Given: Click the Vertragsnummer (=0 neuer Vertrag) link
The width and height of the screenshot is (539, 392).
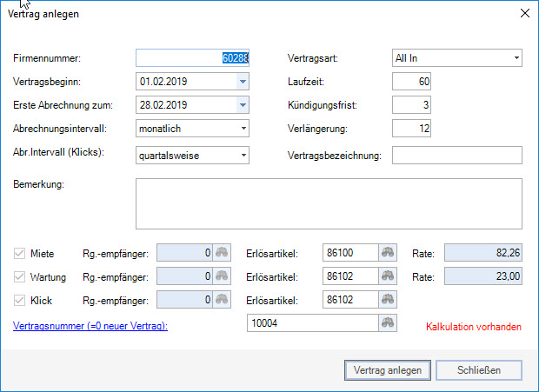Looking at the screenshot, I should 91,325.
